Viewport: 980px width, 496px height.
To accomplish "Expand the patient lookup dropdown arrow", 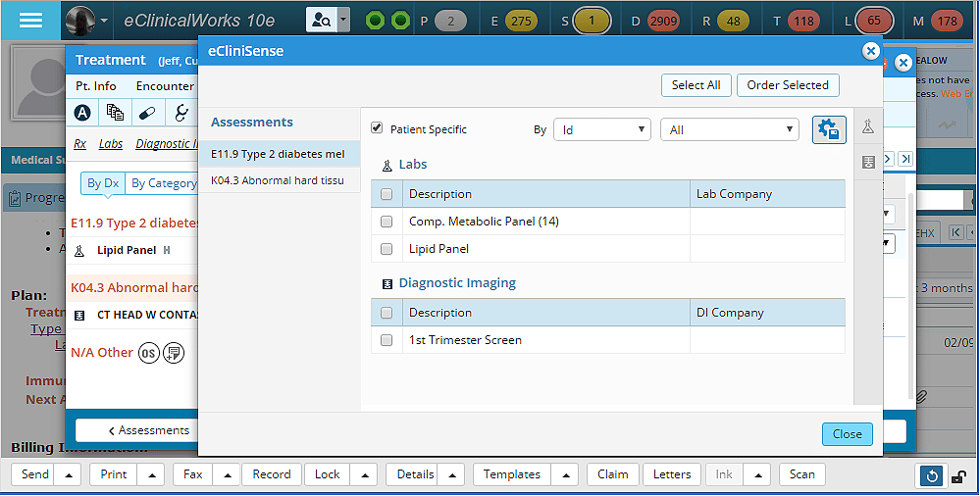I will 343,20.
